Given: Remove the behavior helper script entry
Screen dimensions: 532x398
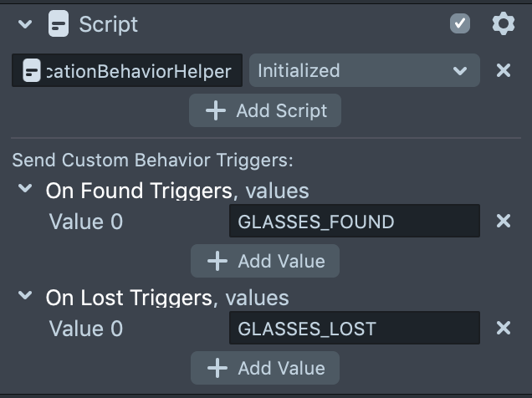Looking at the screenshot, I should (504, 71).
